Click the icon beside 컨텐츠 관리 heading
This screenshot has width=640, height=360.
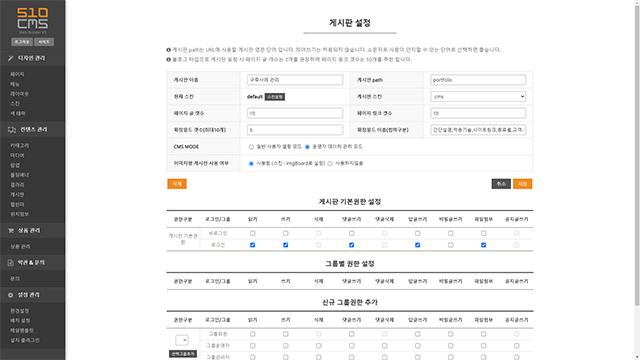[x=11, y=130]
